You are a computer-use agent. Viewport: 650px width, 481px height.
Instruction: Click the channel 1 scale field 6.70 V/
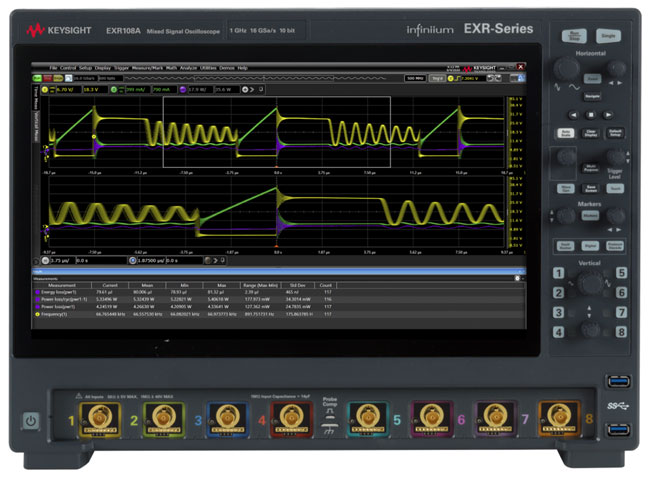pyautogui.click(x=68, y=90)
